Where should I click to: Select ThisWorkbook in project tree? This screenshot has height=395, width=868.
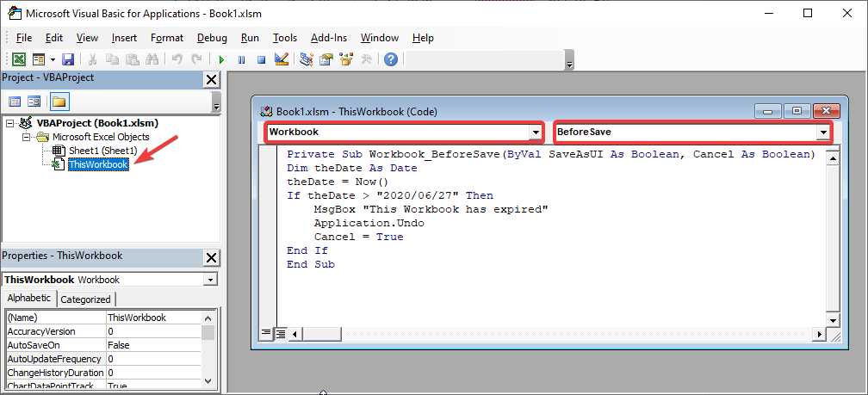98,164
